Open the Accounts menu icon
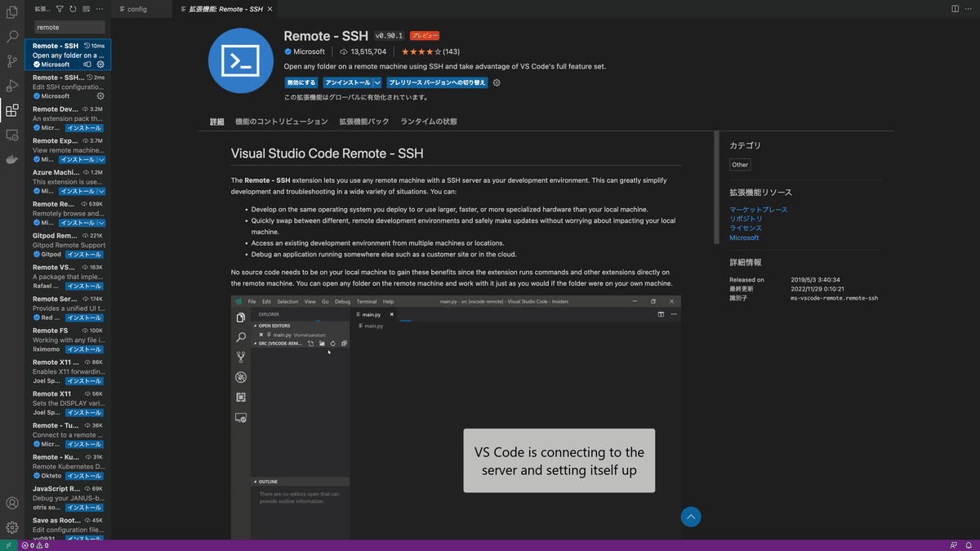The image size is (980, 551). (x=12, y=504)
